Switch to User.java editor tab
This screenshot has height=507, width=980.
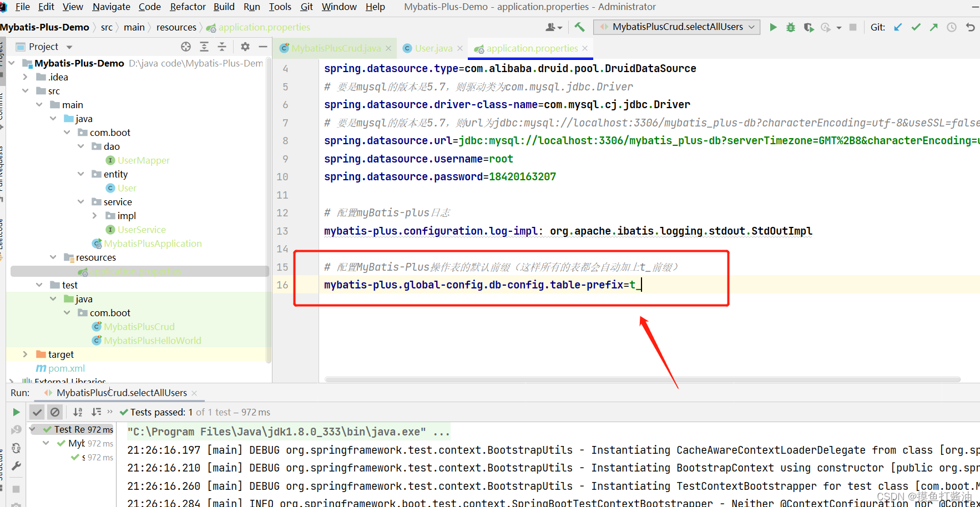433,48
